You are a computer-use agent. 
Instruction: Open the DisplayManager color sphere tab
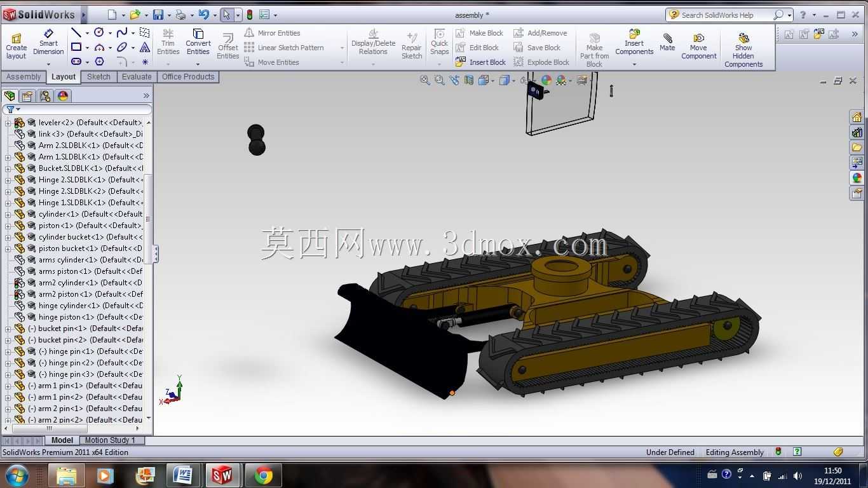coord(62,96)
